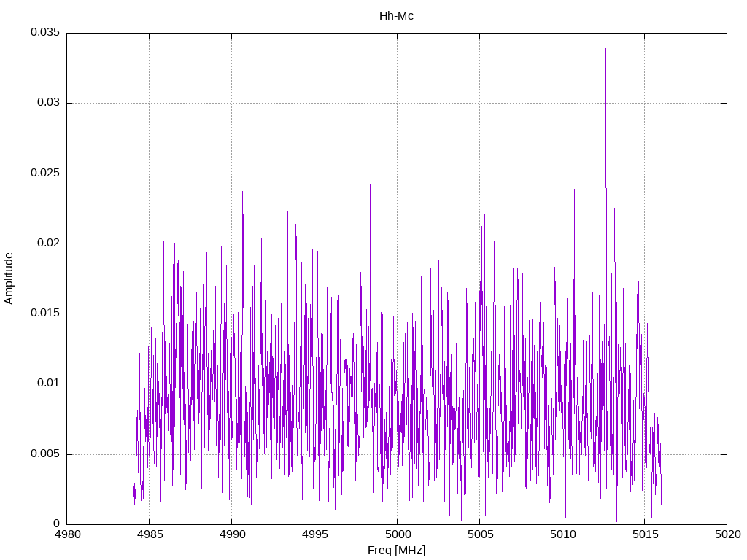Click y-axis tick label 0.025

click(45, 173)
